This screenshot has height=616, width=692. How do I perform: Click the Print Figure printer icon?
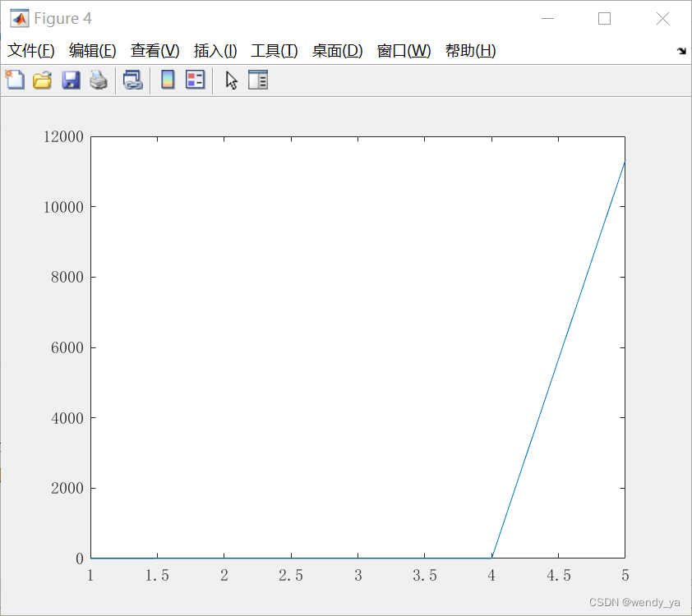pyautogui.click(x=99, y=80)
